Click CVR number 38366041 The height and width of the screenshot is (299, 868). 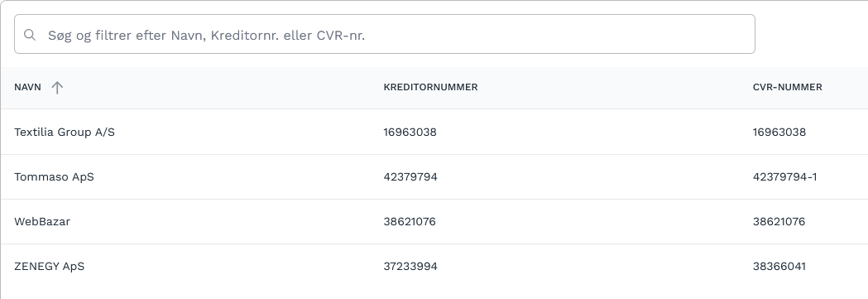[x=779, y=267]
